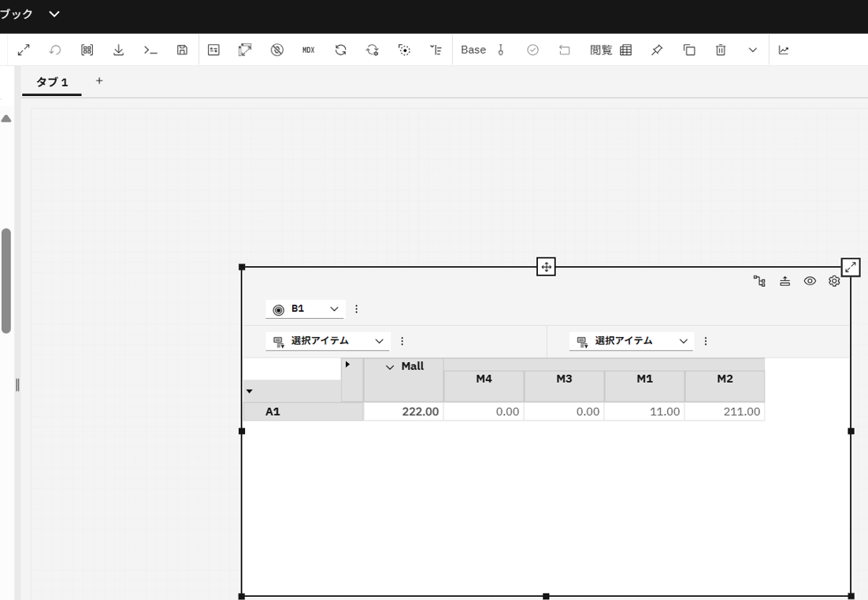Screen dimensions: 868x600
Task: Open the row set options menu
Action: tap(402, 341)
